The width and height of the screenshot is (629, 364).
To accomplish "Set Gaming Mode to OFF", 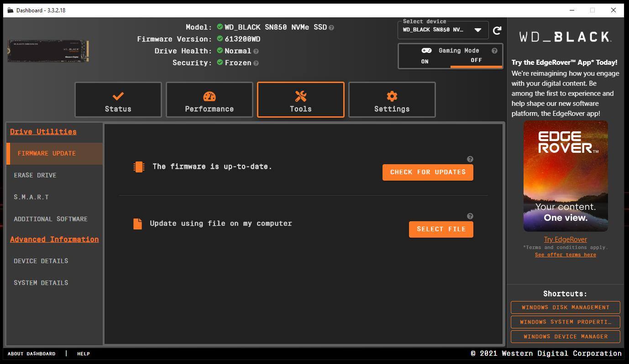I will (476, 60).
